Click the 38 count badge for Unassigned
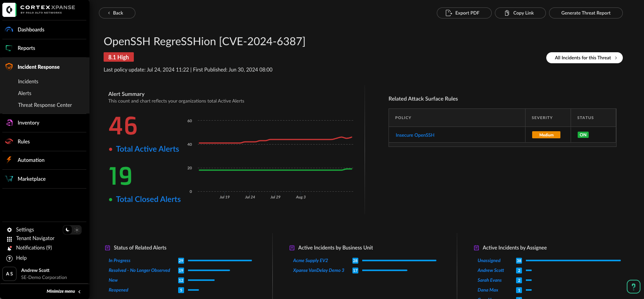644x299 pixels. (x=519, y=260)
